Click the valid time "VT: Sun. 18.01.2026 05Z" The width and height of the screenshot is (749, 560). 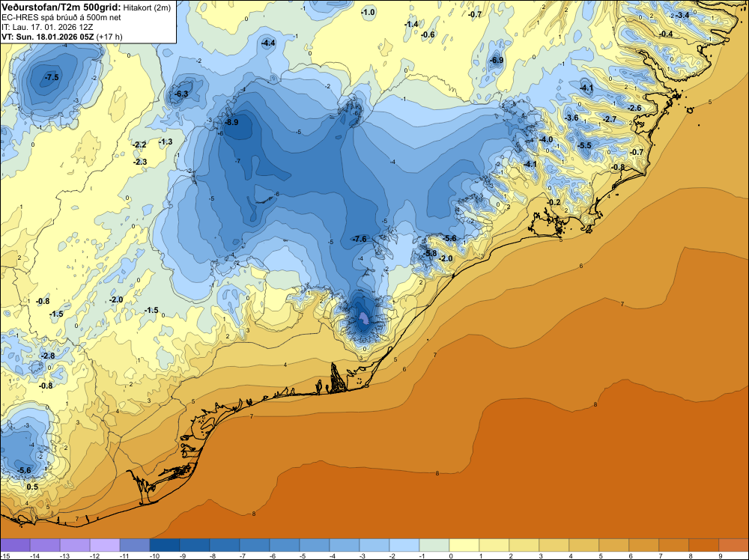(x=48, y=36)
